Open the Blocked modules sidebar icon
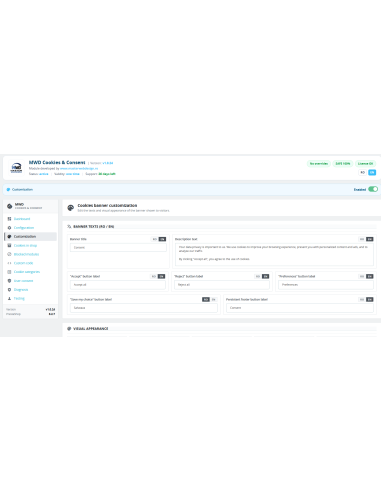Screen dimensions: 381x492 9,254
